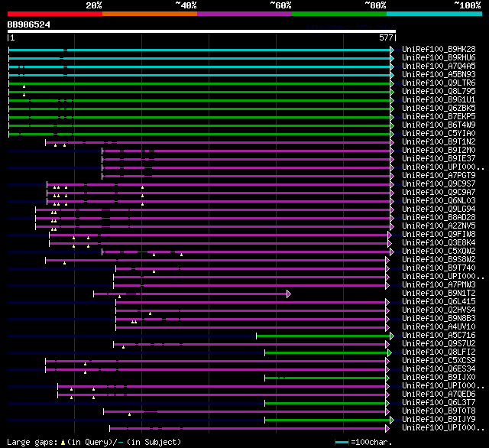The width and height of the screenshot is (489, 448).
Task: Open the UniRef100_Q8L795 hit label
Action: pos(439,92)
